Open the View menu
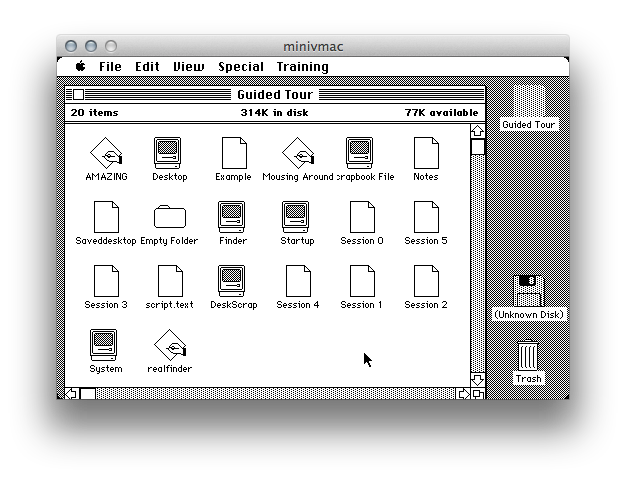This screenshot has height=478, width=626. pyautogui.click(x=188, y=67)
